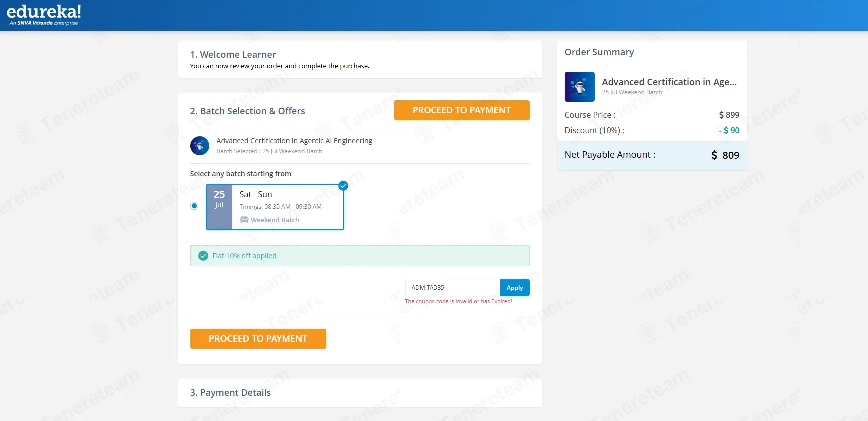Click the Discount value - $ 90
Viewport: 868px width, 421px height.
729,130
